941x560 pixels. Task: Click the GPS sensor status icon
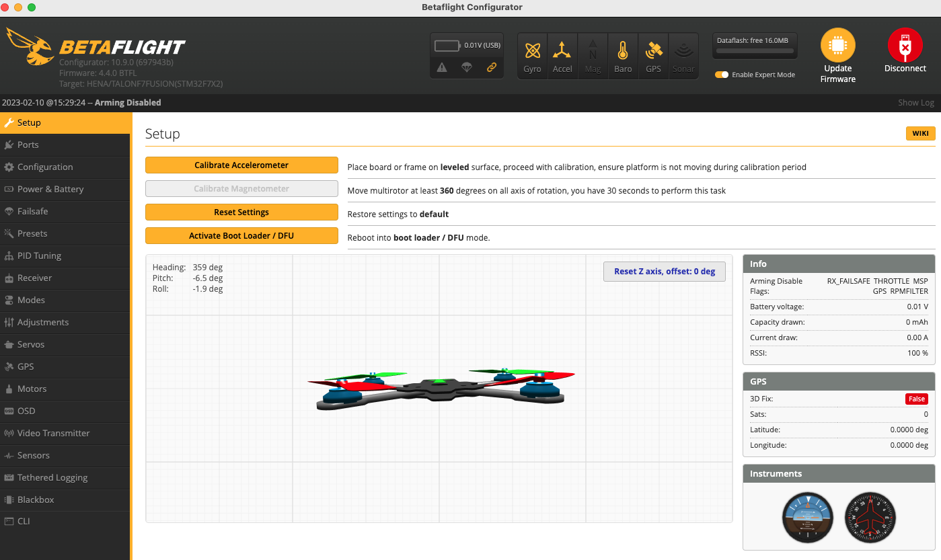[653, 55]
